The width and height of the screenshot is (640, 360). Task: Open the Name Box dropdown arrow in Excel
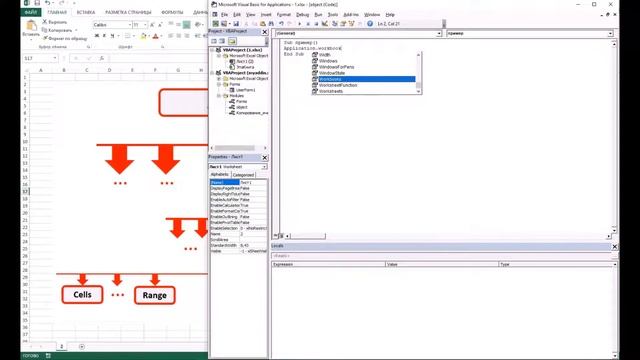coord(55,58)
